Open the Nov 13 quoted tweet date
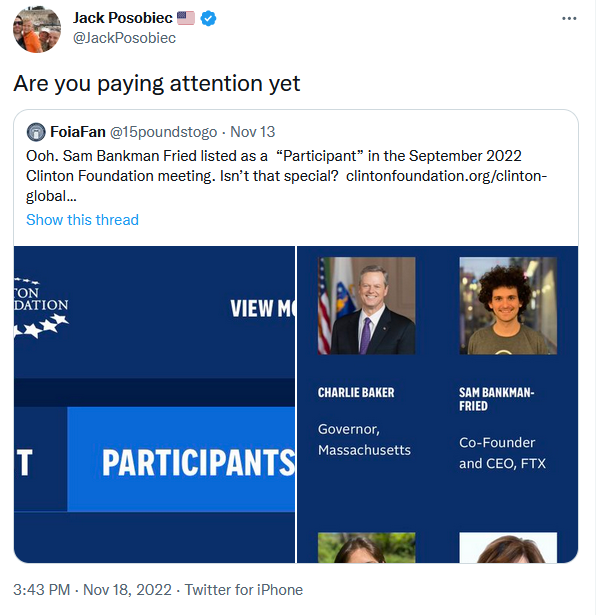Screen dimensions: 600x615 (x=253, y=132)
